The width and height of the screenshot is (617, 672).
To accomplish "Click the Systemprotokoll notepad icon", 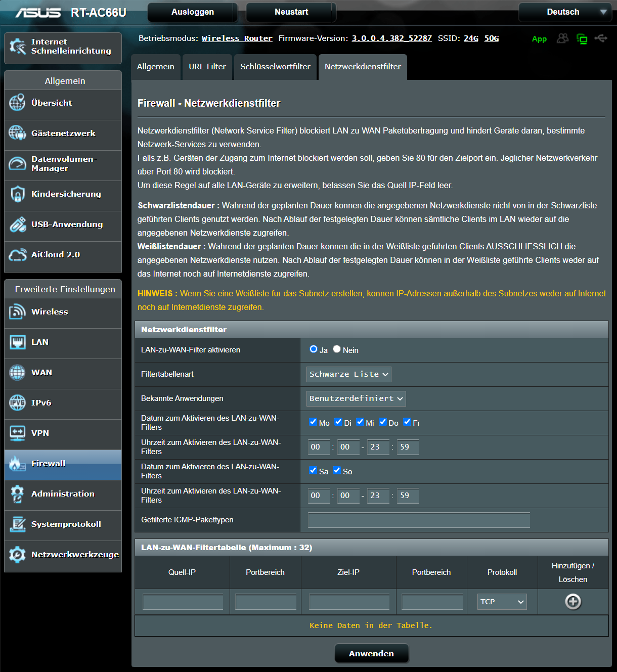I will click(x=17, y=524).
